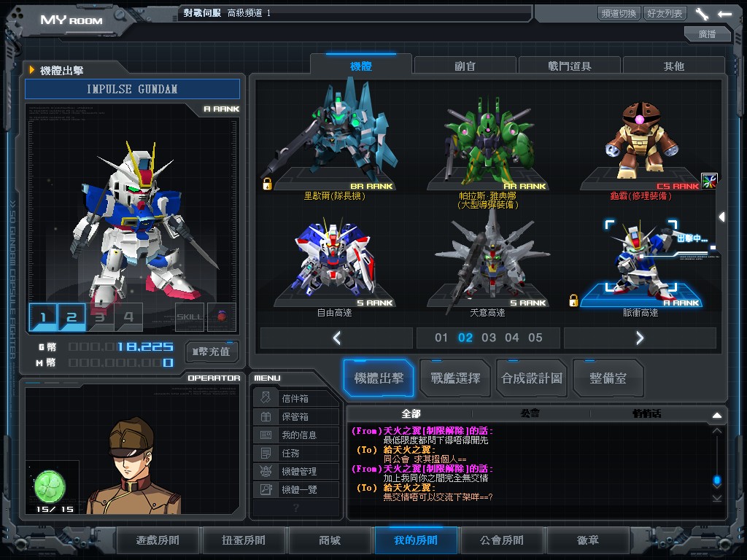Click the mech head icon next to 機體管理
This screenshot has width=747, height=560.
[266, 472]
